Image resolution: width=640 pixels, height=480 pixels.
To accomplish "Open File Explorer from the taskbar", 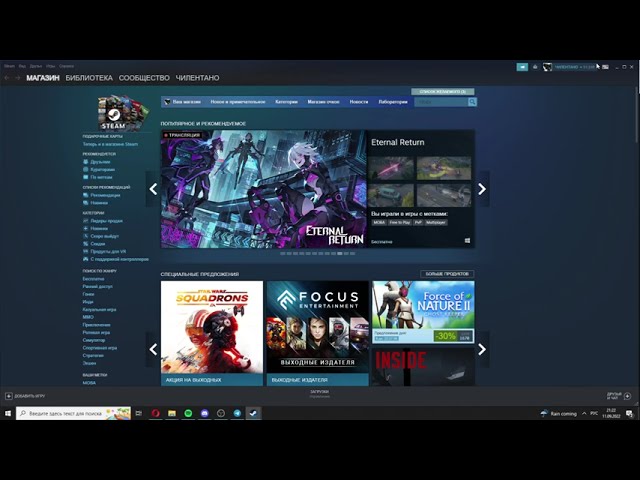I will pos(172,413).
